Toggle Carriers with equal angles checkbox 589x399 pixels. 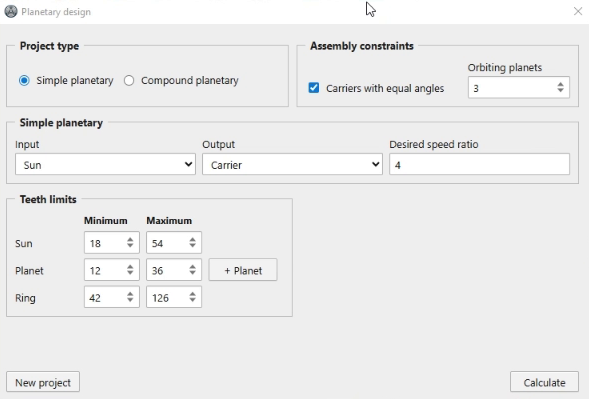point(314,88)
